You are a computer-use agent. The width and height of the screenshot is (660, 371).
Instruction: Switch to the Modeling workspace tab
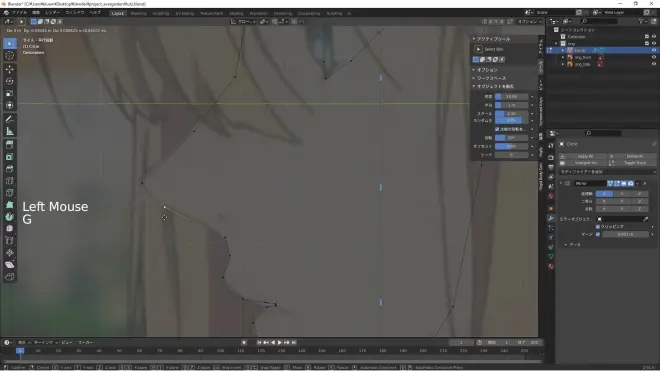point(138,13)
